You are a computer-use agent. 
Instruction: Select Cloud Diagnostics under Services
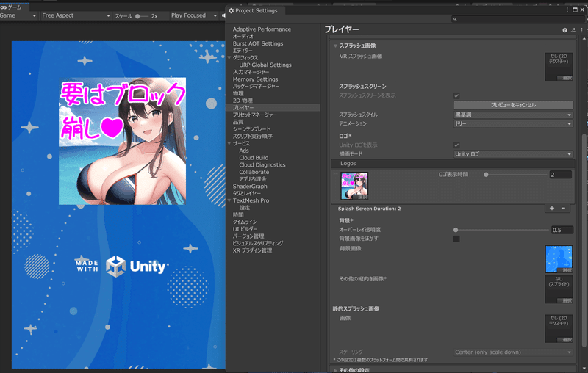pos(262,164)
